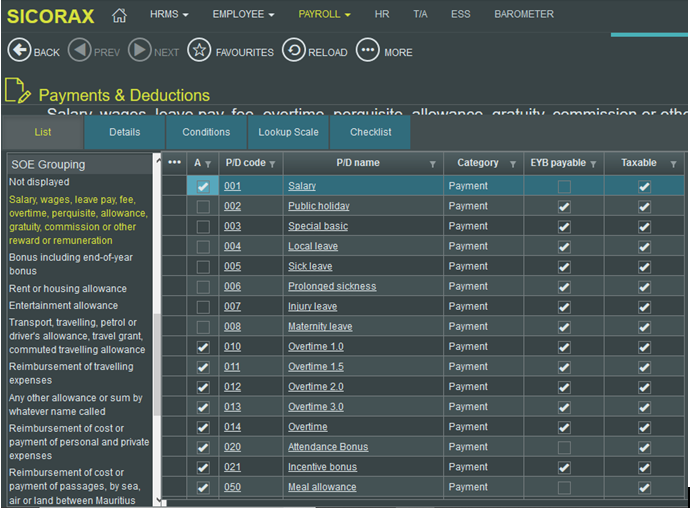The height and width of the screenshot is (509, 690).
Task: Expand the Employee dropdown menu
Action: 244,15
